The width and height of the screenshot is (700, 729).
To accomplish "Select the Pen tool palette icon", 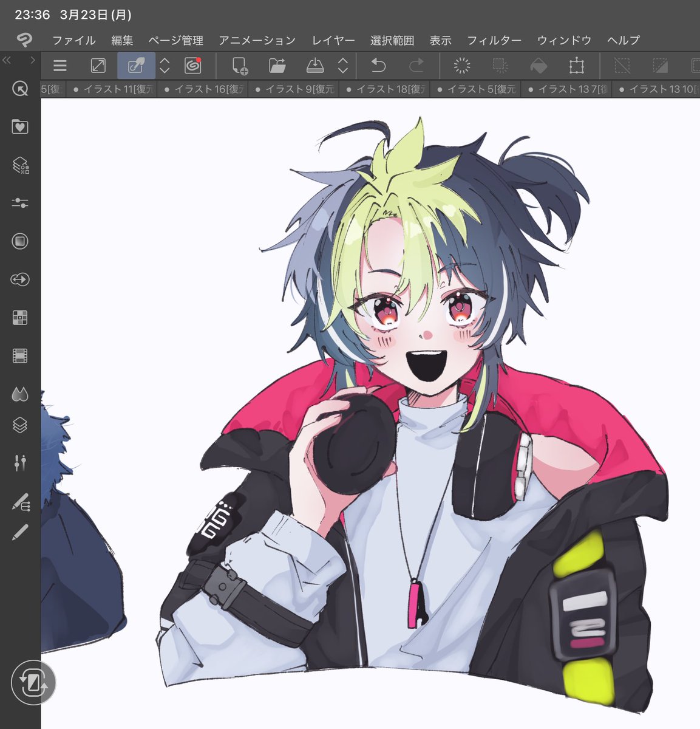I will point(20,533).
